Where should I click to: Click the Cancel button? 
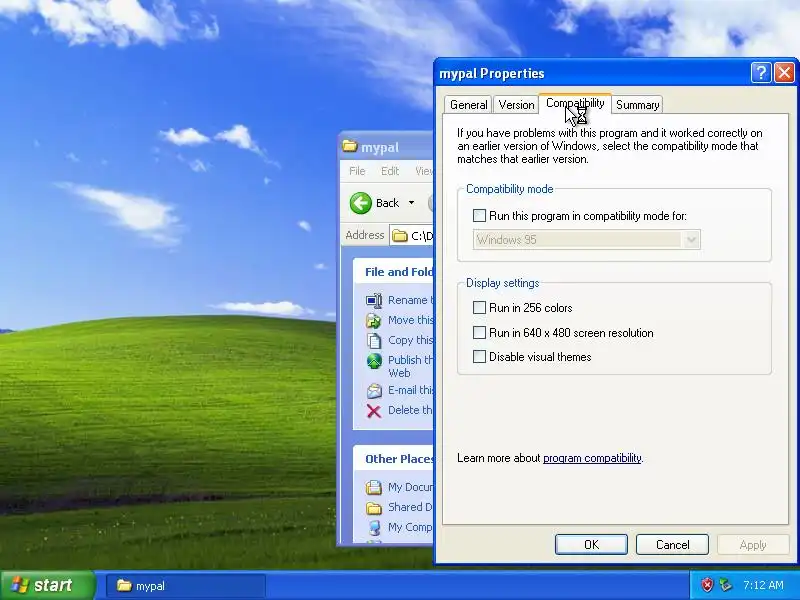[x=672, y=545]
